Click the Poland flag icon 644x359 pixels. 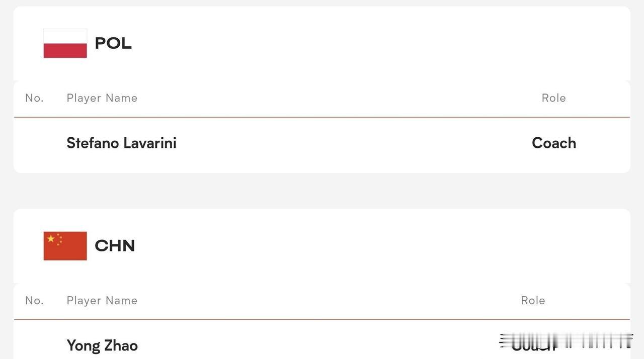coord(65,43)
